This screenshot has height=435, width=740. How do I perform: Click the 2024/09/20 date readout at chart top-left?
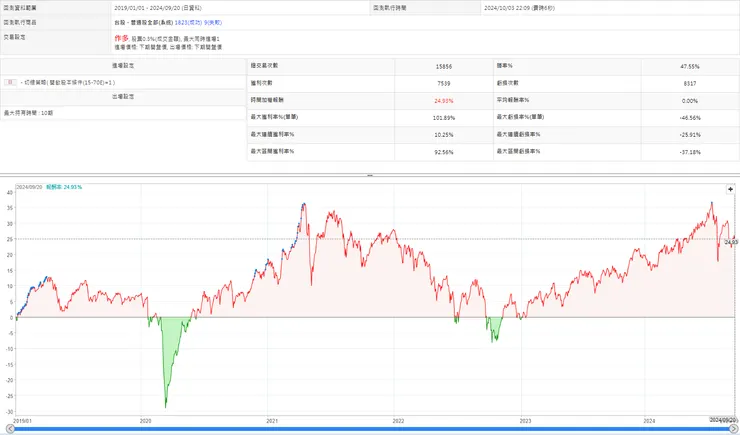[29, 187]
